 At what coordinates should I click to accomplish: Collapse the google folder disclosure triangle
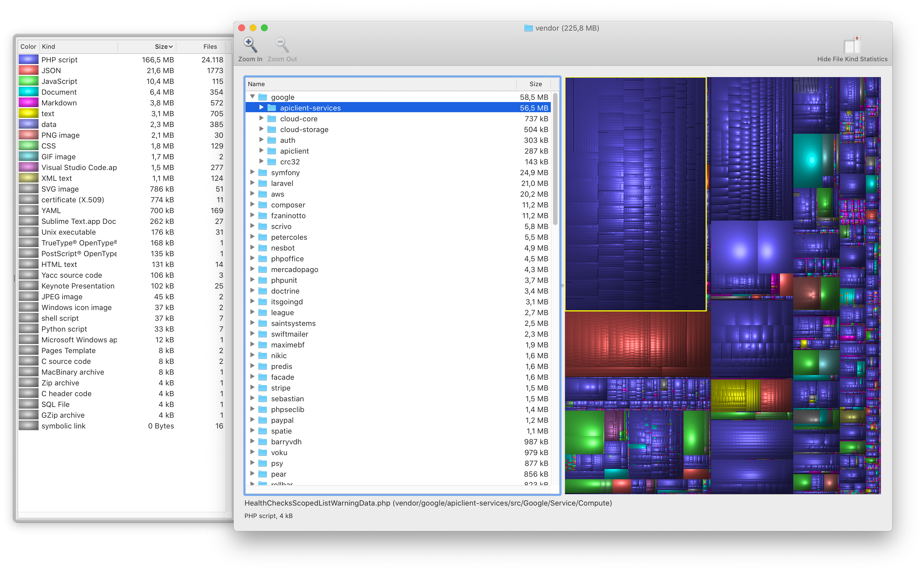(252, 97)
